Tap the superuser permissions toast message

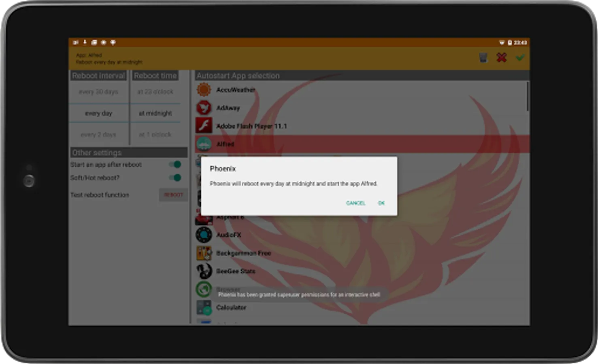(x=299, y=294)
